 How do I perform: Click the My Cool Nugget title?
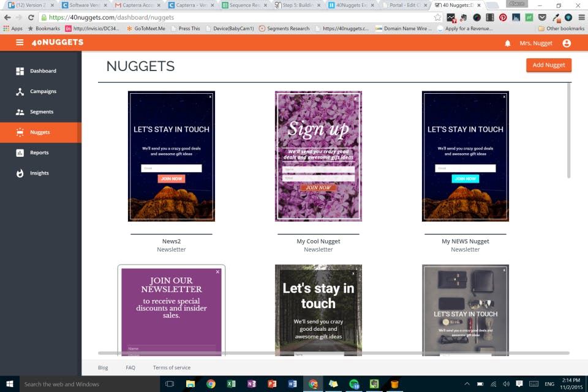click(318, 241)
